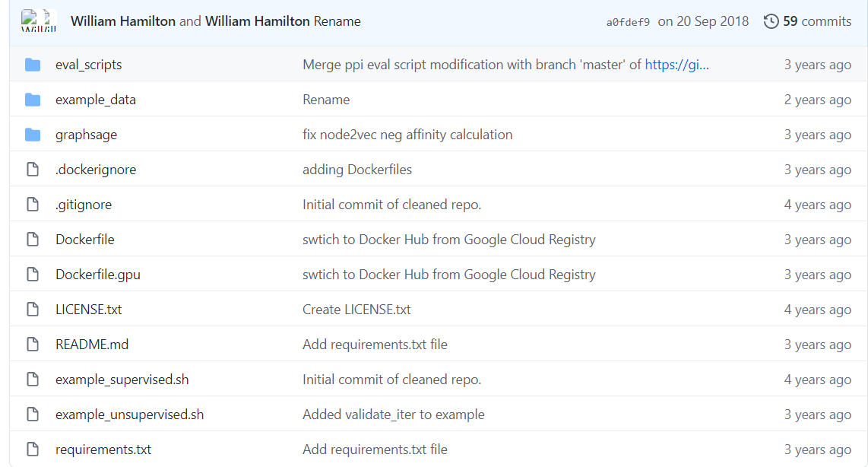The height and width of the screenshot is (467, 868).
Task: Click the requirements.txt file icon
Action: coord(33,450)
